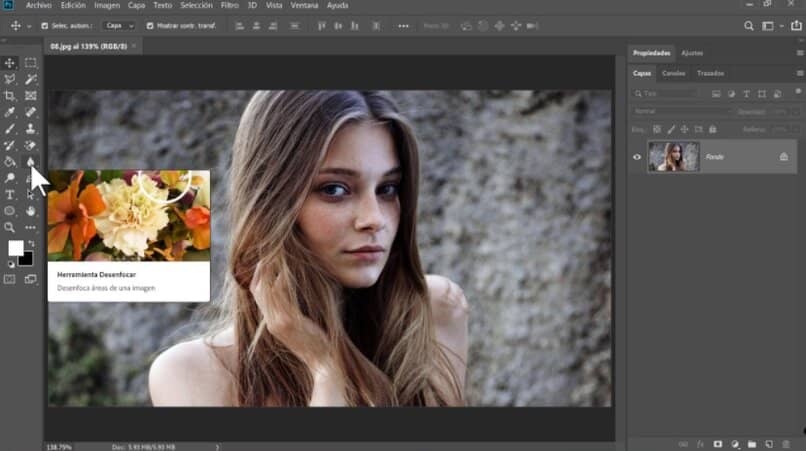Select the History Brush tool
806x451 pixels.
9,145
